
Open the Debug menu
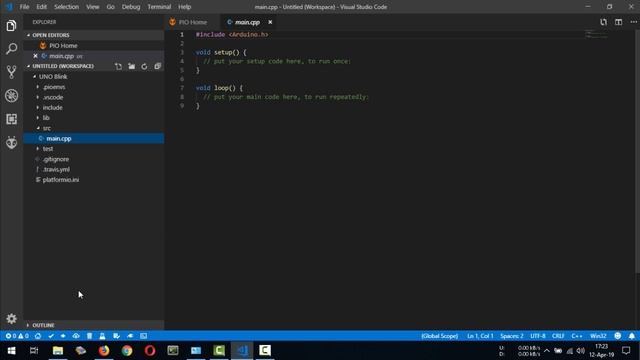coord(131,7)
